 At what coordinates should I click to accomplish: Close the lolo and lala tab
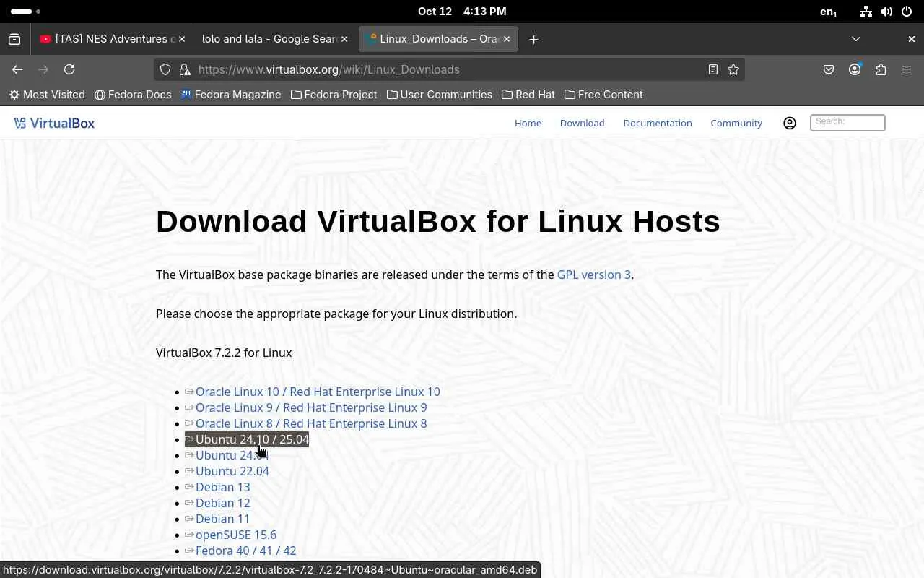pos(344,39)
